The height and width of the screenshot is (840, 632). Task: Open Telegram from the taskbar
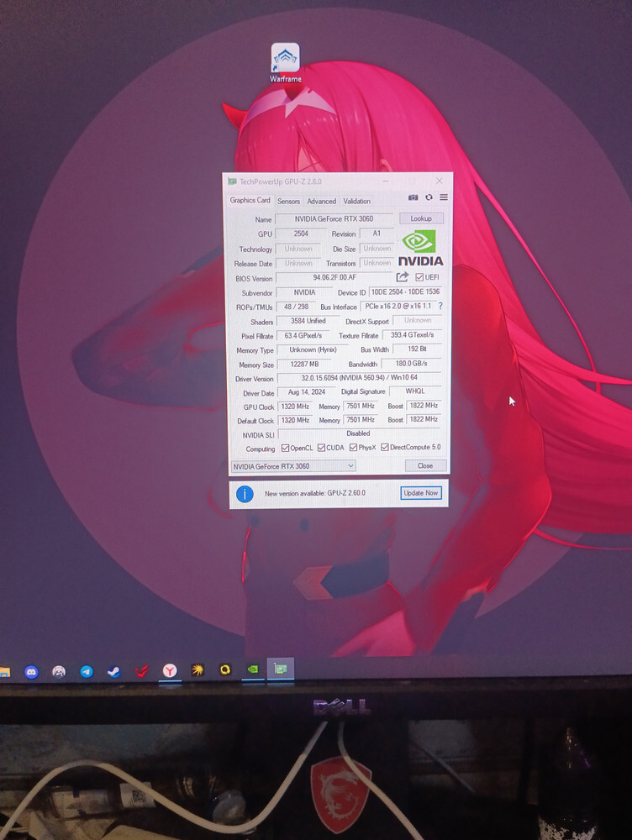(x=86, y=671)
